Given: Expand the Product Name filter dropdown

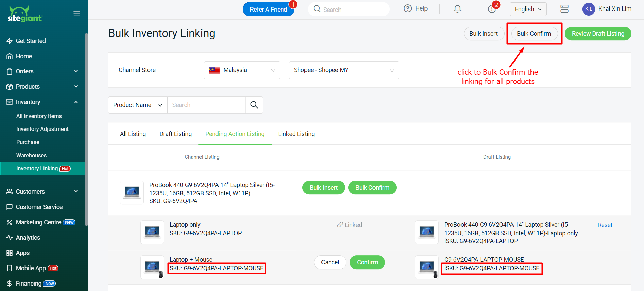Looking at the screenshot, I should [138, 105].
